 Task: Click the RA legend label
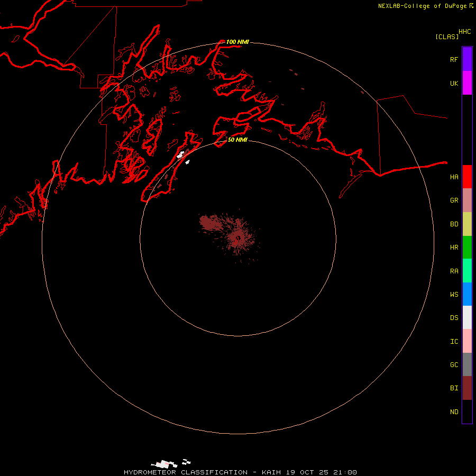point(454,271)
